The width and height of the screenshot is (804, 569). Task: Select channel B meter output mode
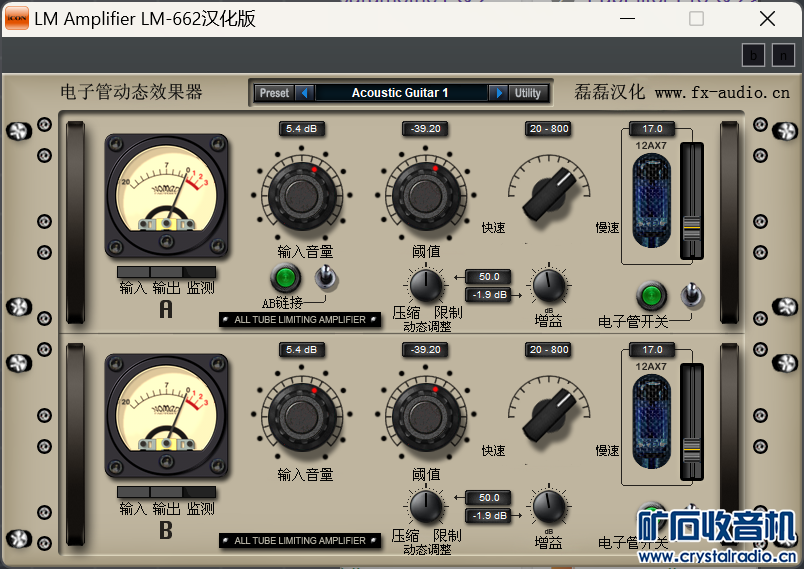tap(166, 493)
